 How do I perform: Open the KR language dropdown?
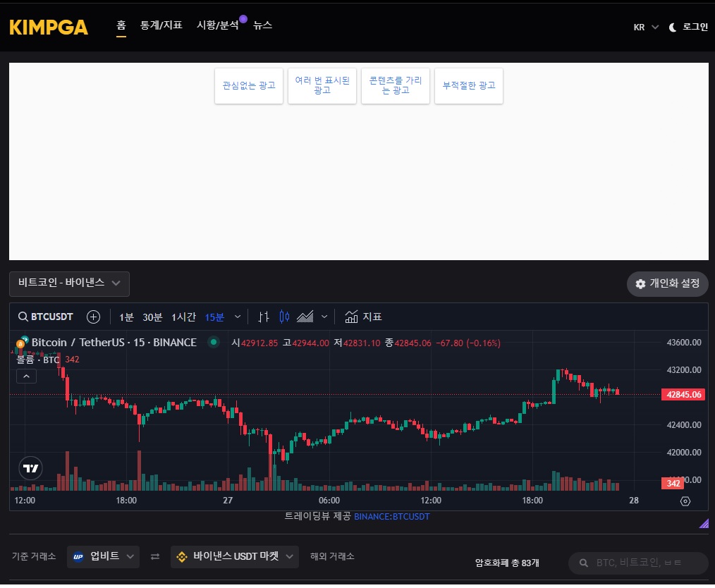click(646, 27)
